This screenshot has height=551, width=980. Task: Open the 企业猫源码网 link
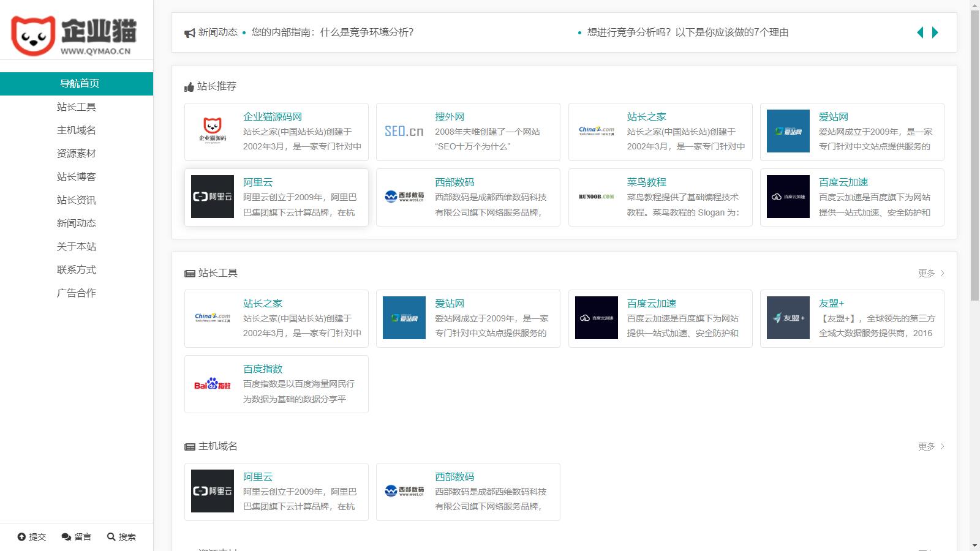pyautogui.click(x=272, y=116)
